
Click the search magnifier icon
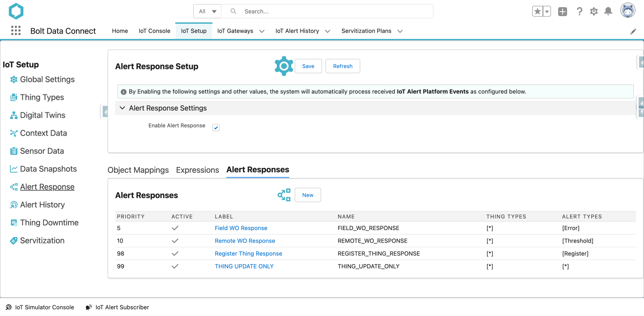pos(233,11)
